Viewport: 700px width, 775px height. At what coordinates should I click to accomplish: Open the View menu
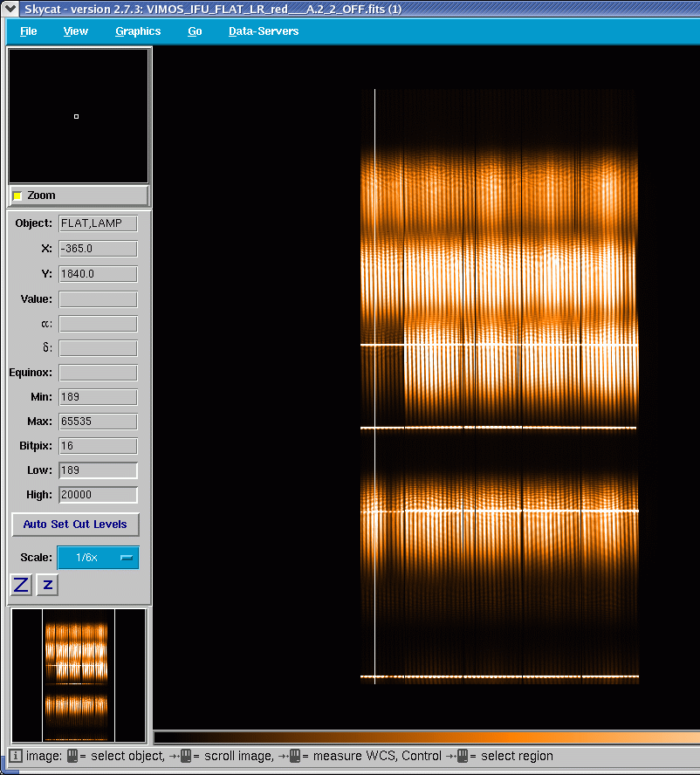[x=76, y=31]
